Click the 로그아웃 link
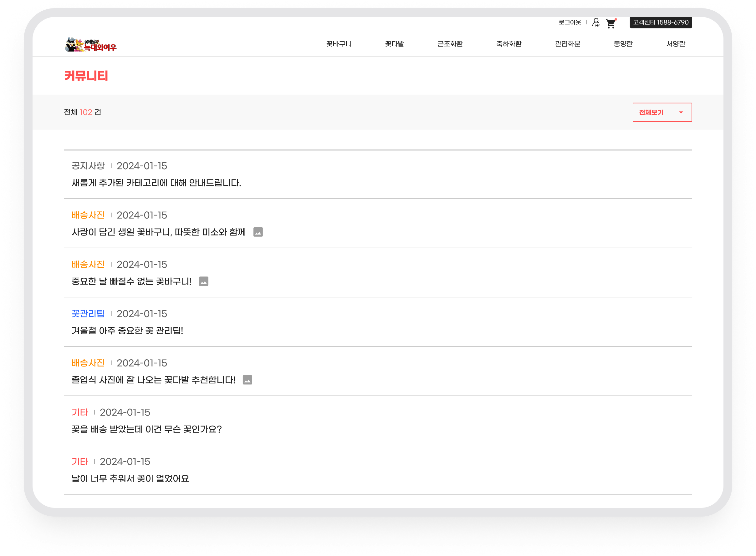The width and height of the screenshot is (756, 556). 570,22
